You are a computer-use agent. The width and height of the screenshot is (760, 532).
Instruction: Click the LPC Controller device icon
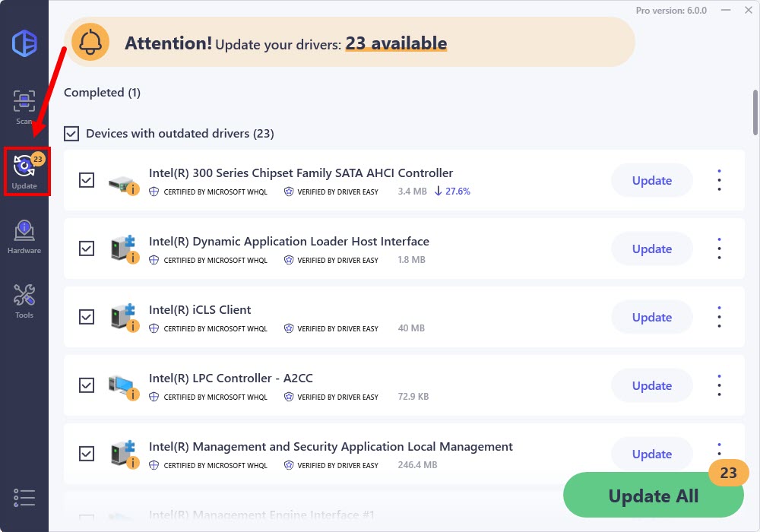[x=122, y=387]
